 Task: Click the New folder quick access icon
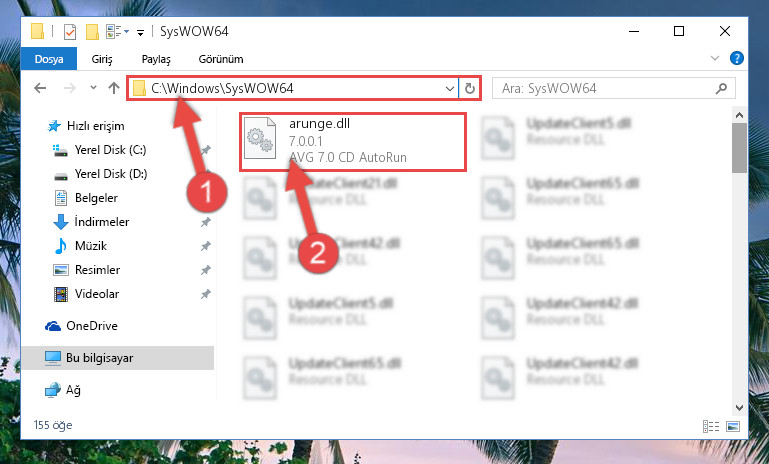92,32
